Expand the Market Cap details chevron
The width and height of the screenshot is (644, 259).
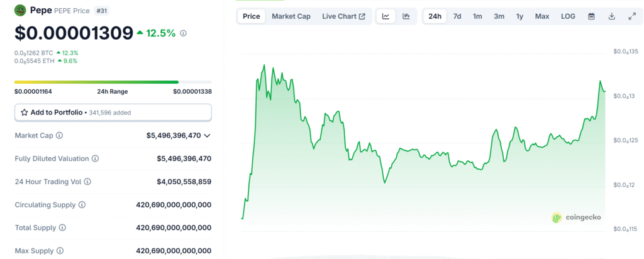(x=207, y=135)
